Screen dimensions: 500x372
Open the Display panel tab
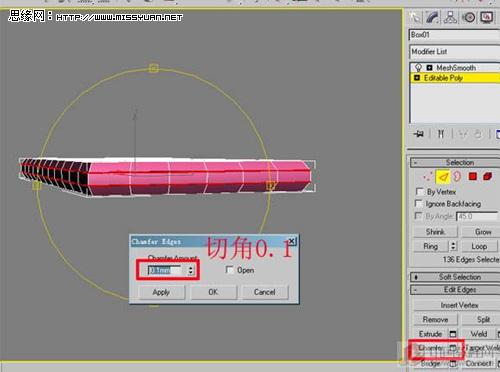click(487, 17)
